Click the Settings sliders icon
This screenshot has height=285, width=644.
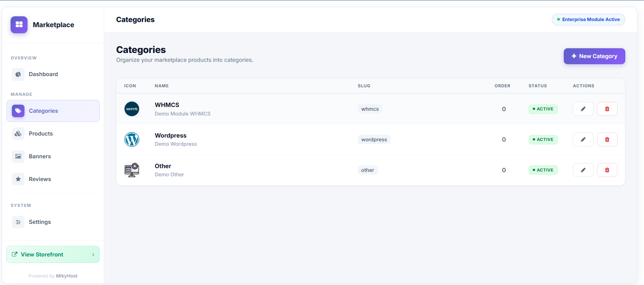[18, 222]
